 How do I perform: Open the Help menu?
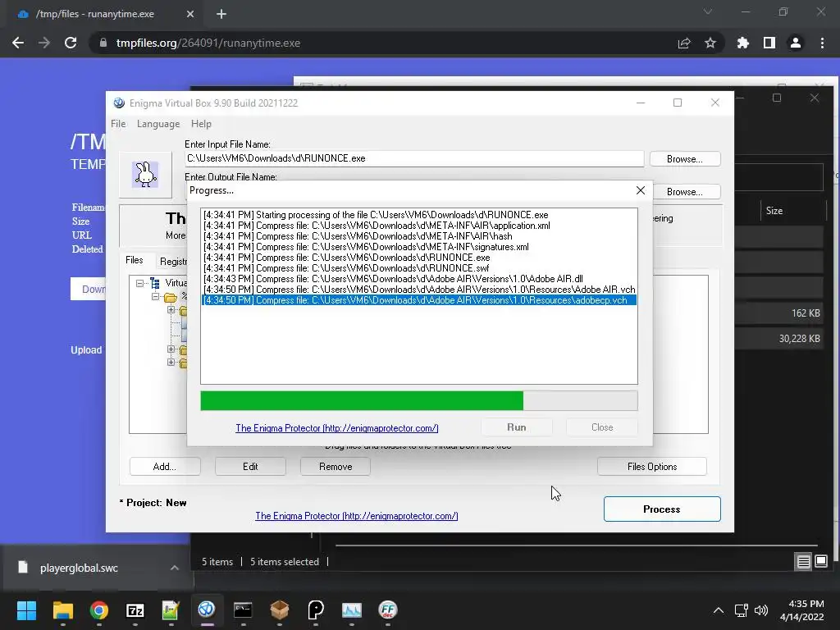tap(201, 124)
